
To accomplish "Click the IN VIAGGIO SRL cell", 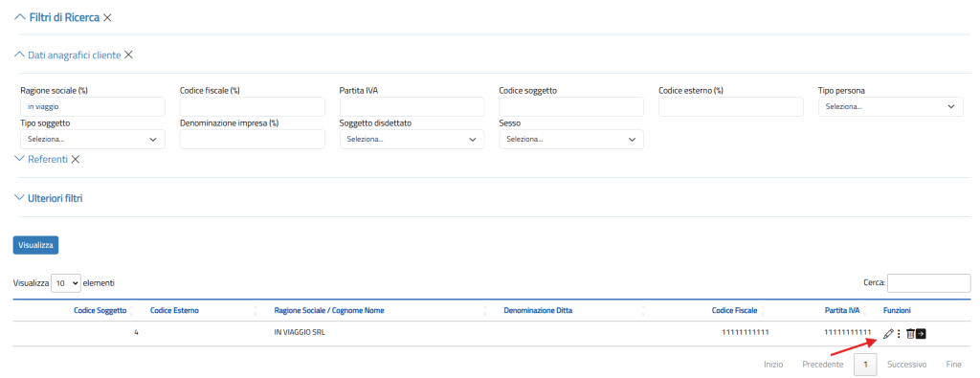I will tap(300, 333).
